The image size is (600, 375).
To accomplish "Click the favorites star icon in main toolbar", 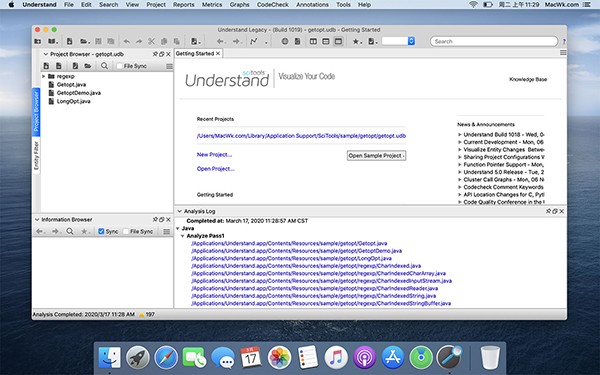I will click(355, 41).
